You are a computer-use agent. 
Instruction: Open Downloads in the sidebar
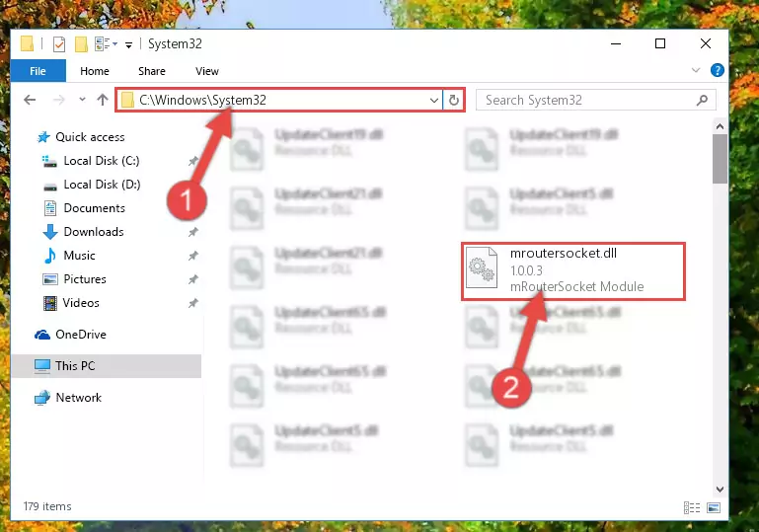point(94,232)
